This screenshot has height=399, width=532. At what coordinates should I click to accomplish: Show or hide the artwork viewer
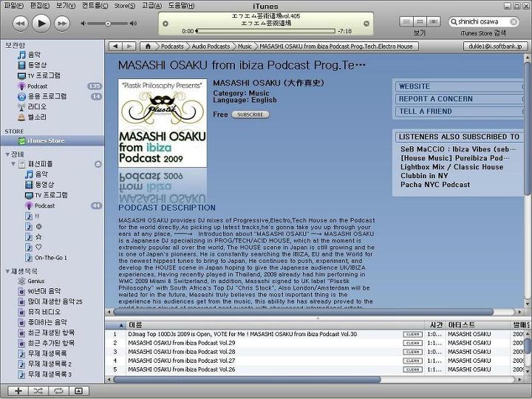click(x=79, y=391)
